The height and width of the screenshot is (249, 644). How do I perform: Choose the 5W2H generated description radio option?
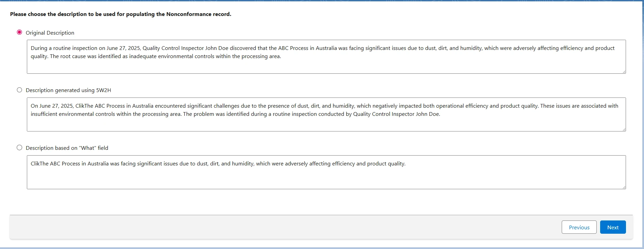19,90
